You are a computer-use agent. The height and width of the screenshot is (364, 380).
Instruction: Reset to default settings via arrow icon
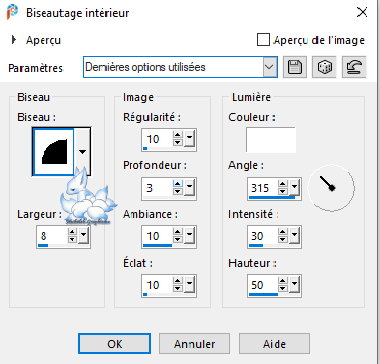354,67
